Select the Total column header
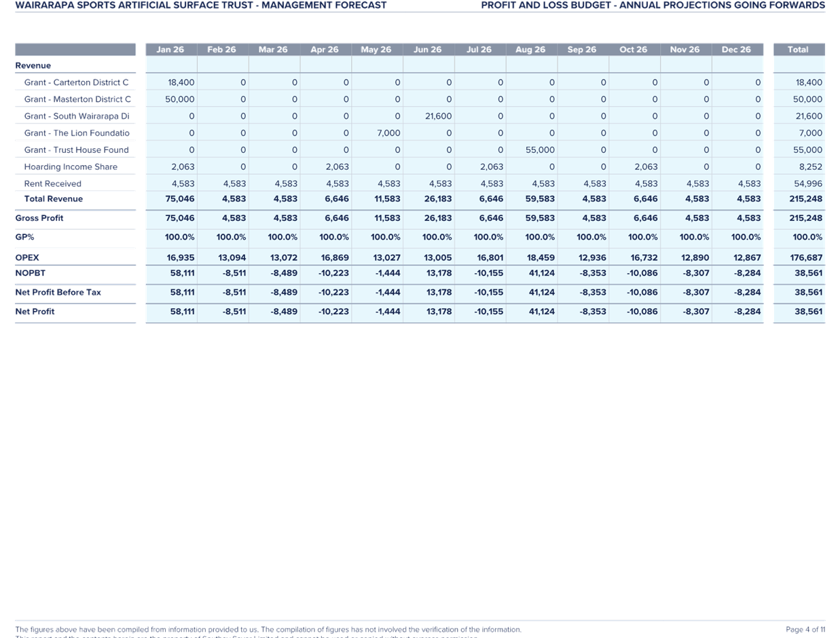 click(x=798, y=49)
